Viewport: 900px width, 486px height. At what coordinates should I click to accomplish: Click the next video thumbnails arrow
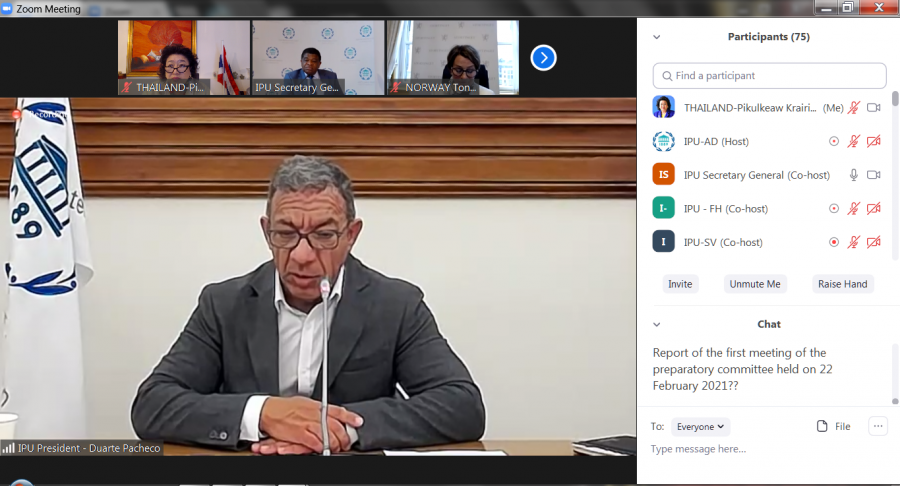(x=543, y=58)
